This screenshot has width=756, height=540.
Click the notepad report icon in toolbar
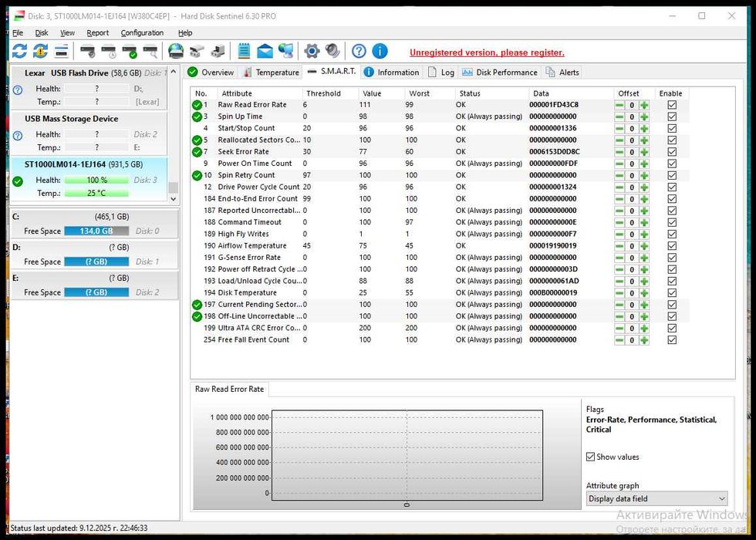tap(244, 52)
